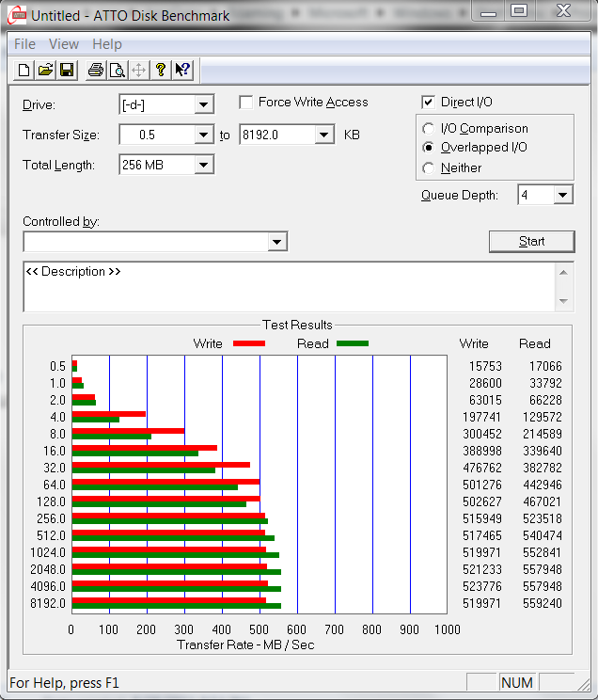Open the View menu
This screenshot has height=700, width=598.
[64, 44]
